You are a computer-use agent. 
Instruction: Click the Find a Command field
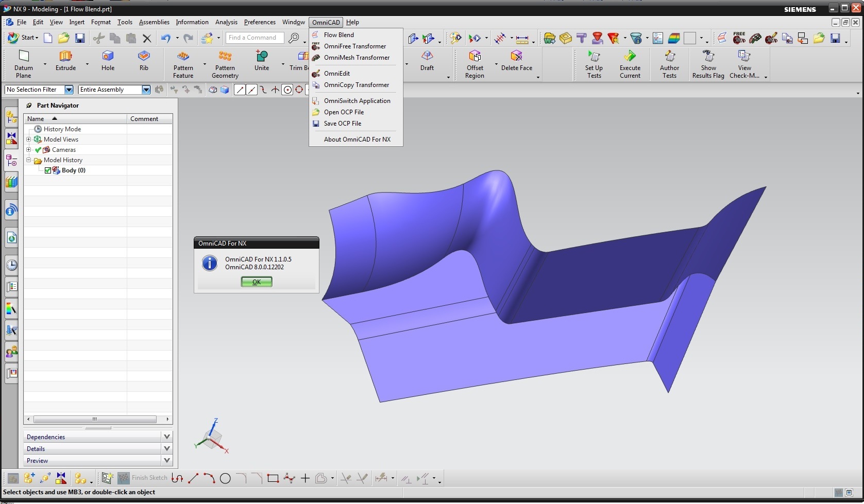tap(255, 38)
